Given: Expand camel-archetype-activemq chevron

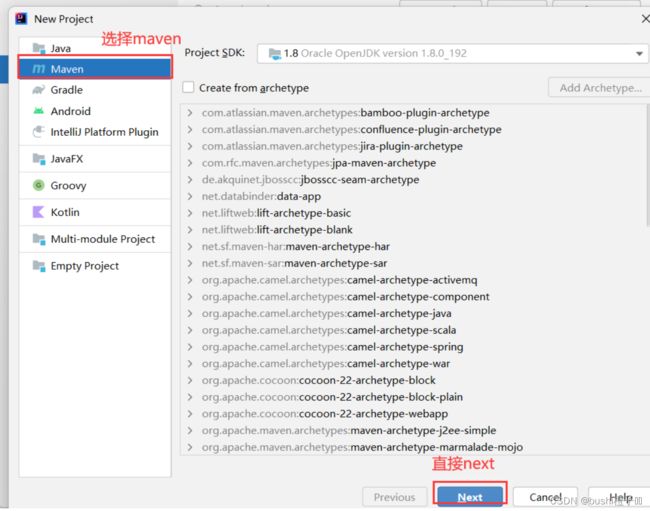Looking at the screenshot, I should coord(190,280).
